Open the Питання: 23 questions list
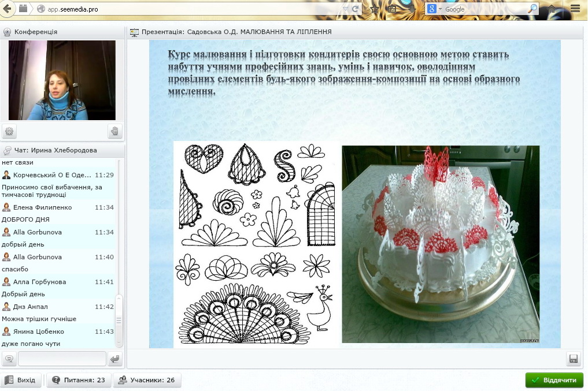Viewport: 588px width, 391px height. click(x=79, y=380)
